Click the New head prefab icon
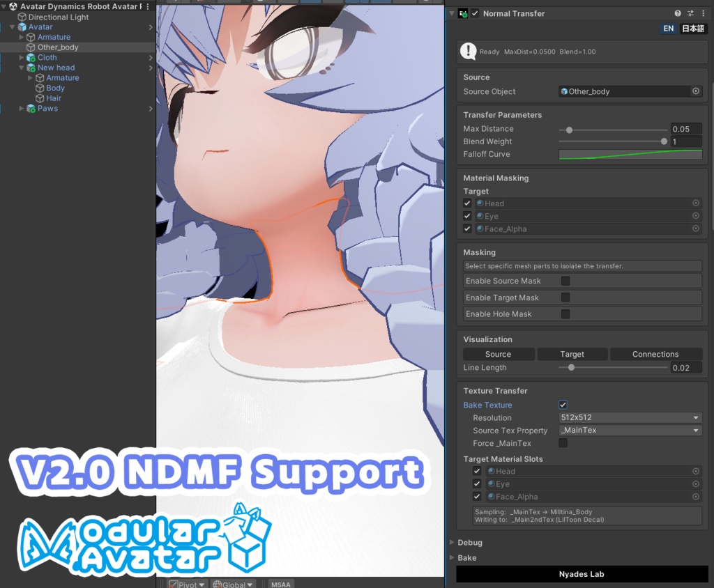 [x=31, y=68]
